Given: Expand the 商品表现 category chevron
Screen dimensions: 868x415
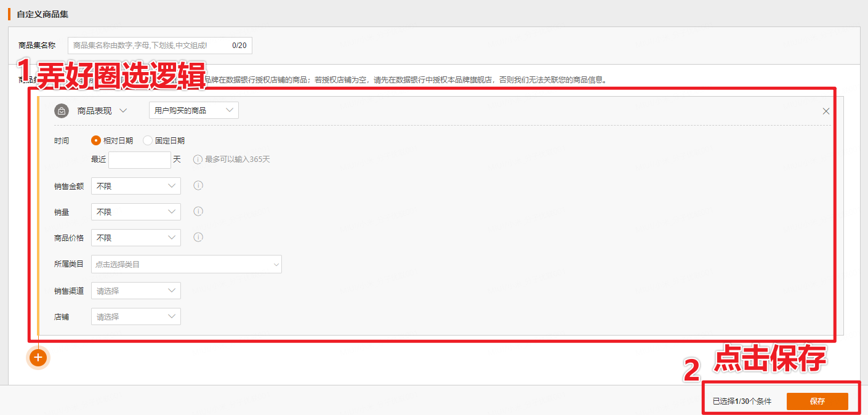Looking at the screenshot, I should (x=123, y=111).
